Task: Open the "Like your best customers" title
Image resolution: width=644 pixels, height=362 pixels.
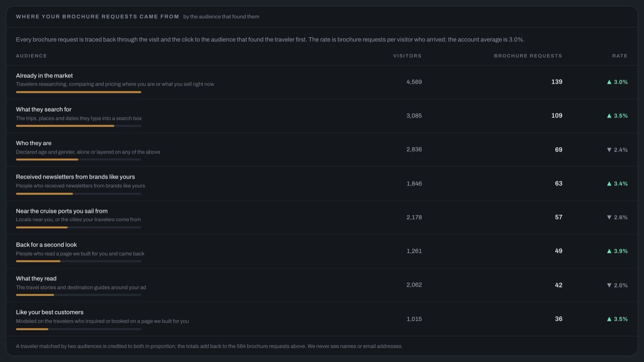Action: pos(50,312)
